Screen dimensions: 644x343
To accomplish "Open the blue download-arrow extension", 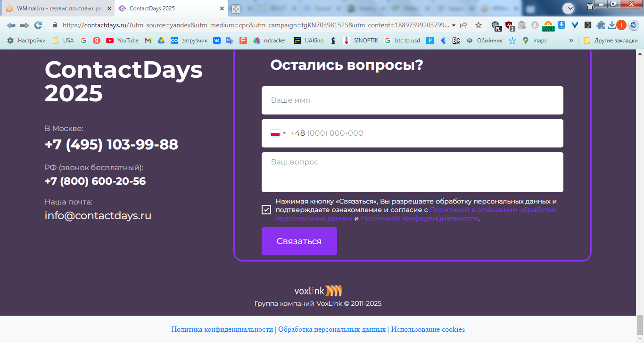I will click(x=561, y=25).
